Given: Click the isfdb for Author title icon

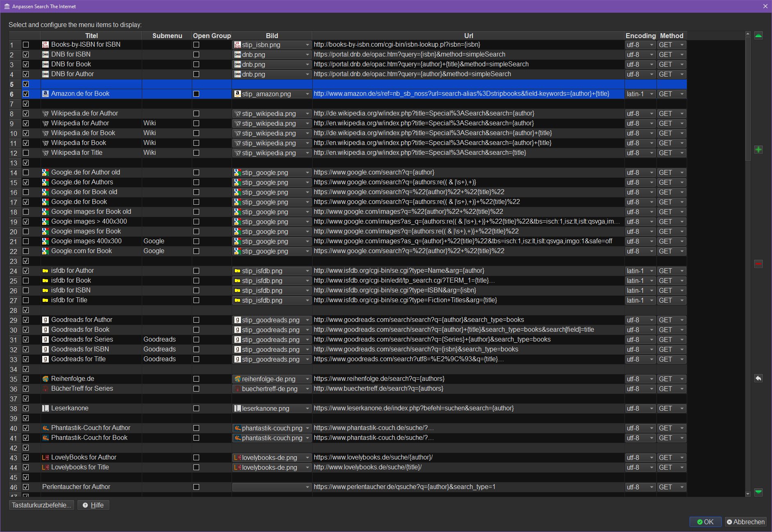Looking at the screenshot, I should click(x=45, y=271).
